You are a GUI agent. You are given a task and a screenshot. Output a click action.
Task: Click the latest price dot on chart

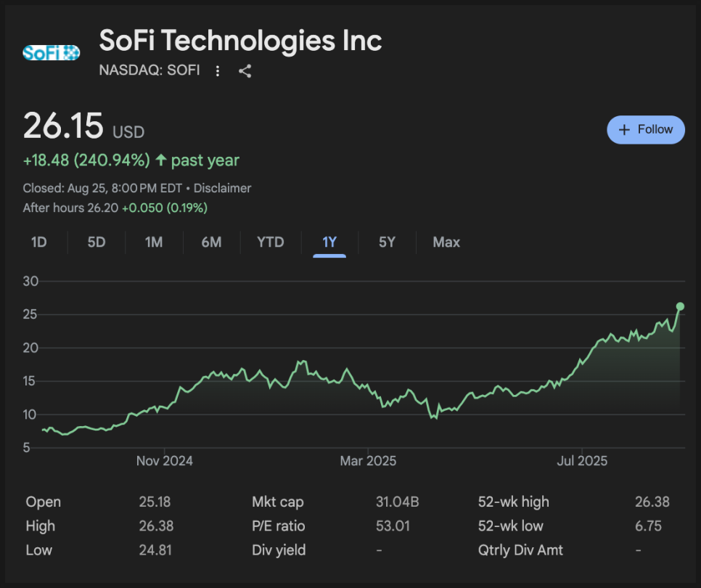[x=680, y=306]
